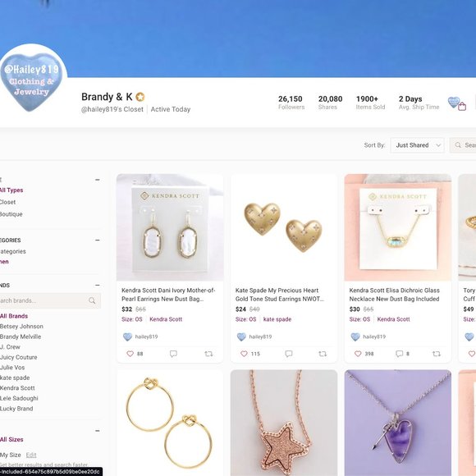Open the Sort By Just Shared dropdown
476x476 pixels.
pos(417,145)
